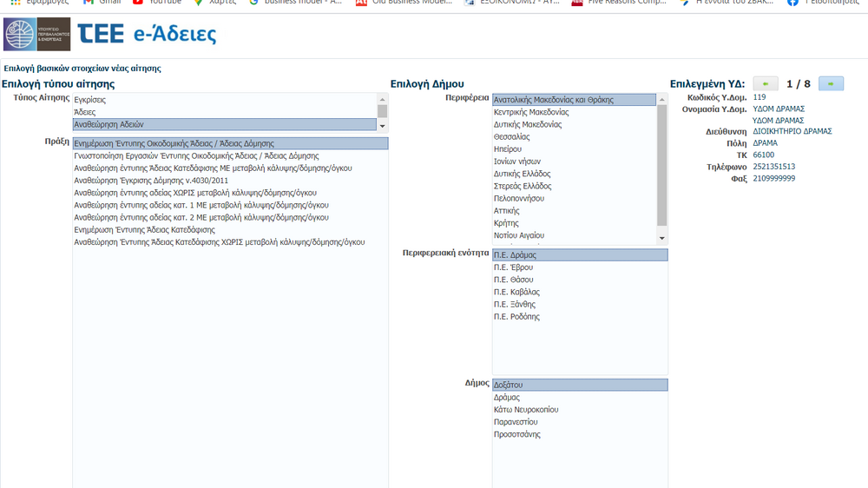Select Κεντρικής Μακεδονίας region
Screen dimensions: 868x488
pyautogui.click(x=531, y=112)
